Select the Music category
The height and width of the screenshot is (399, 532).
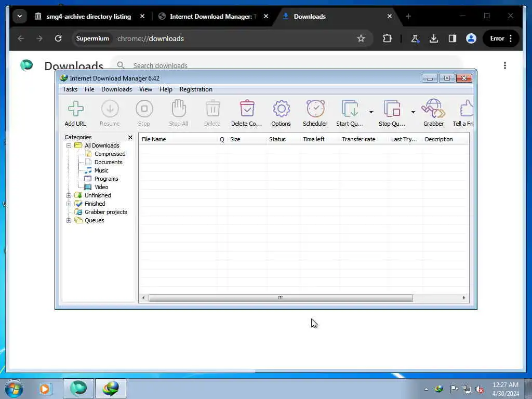(x=101, y=170)
